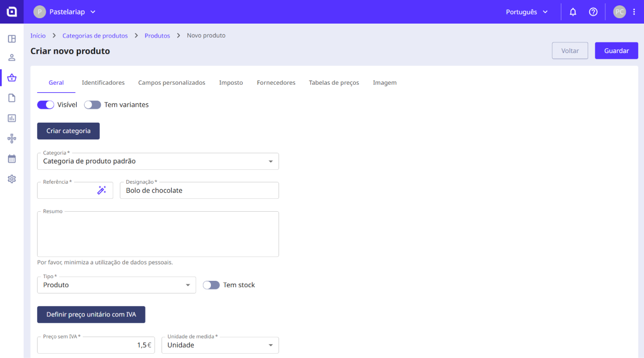
Task: Open the customers person icon in sidebar
Action: [x=12, y=58]
